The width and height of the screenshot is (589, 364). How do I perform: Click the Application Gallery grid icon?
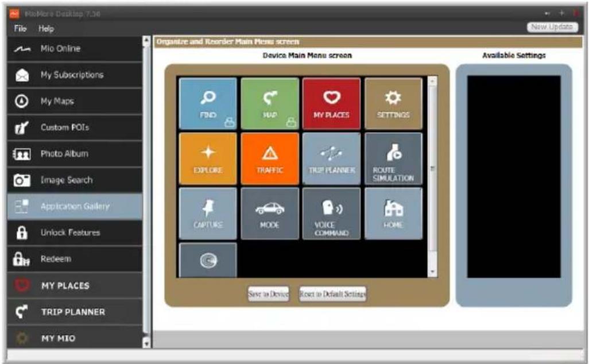pyautogui.click(x=21, y=206)
